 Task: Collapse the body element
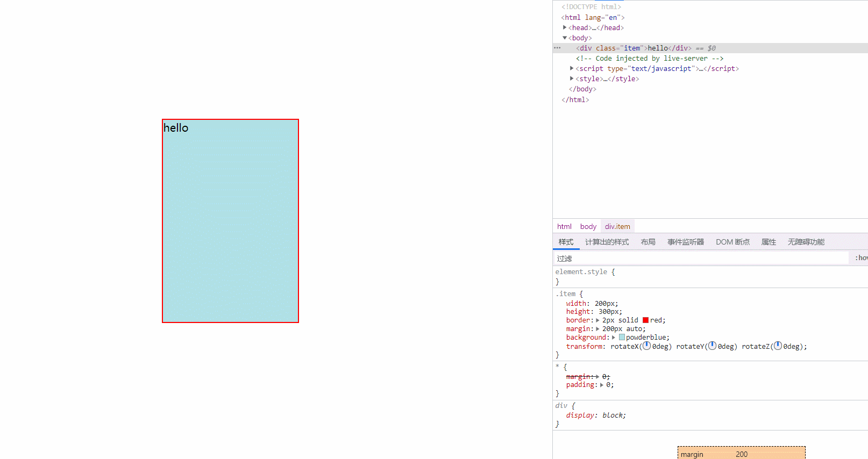[565, 38]
